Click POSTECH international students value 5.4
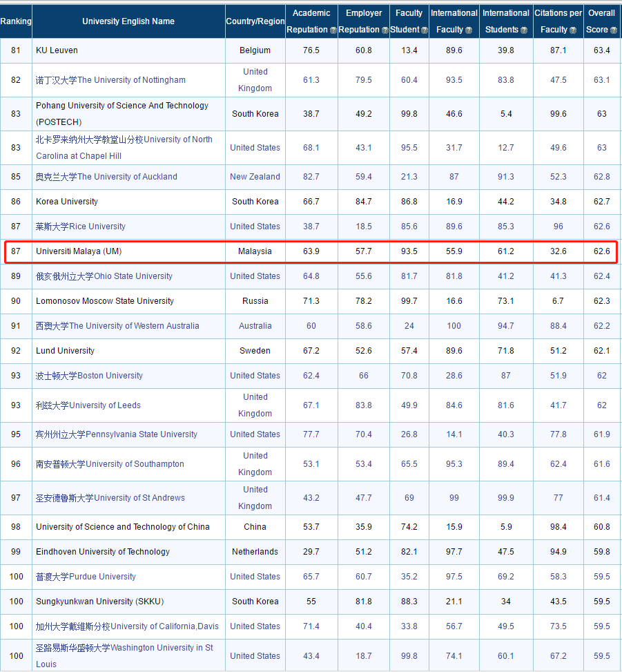622x672 pixels. 506,114
